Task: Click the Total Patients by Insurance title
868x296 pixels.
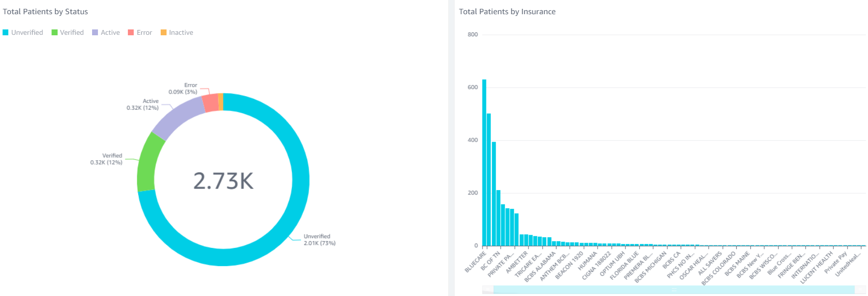Action: click(x=507, y=12)
